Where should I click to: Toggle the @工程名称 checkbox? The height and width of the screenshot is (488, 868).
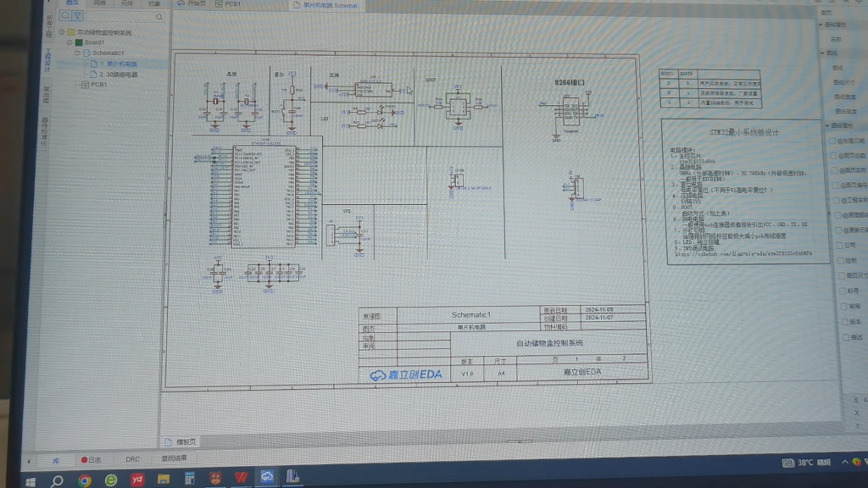tap(837, 200)
